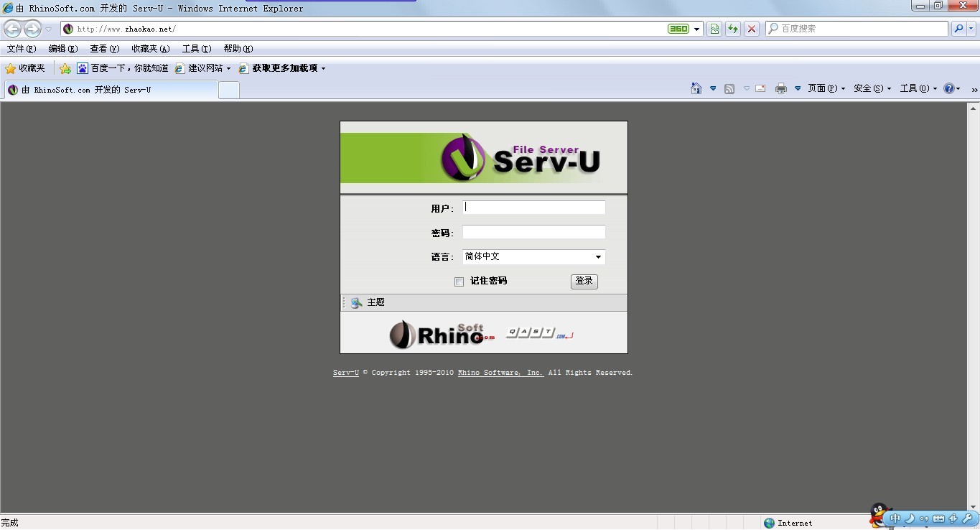The width and height of the screenshot is (980, 530).
Task: Click the compatibility view icon
Action: click(714, 29)
